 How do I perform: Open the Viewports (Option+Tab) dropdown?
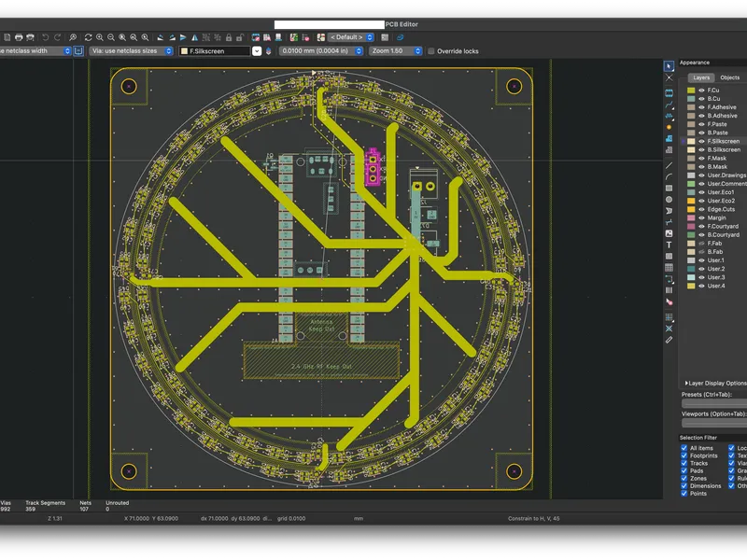pyautogui.click(x=713, y=423)
